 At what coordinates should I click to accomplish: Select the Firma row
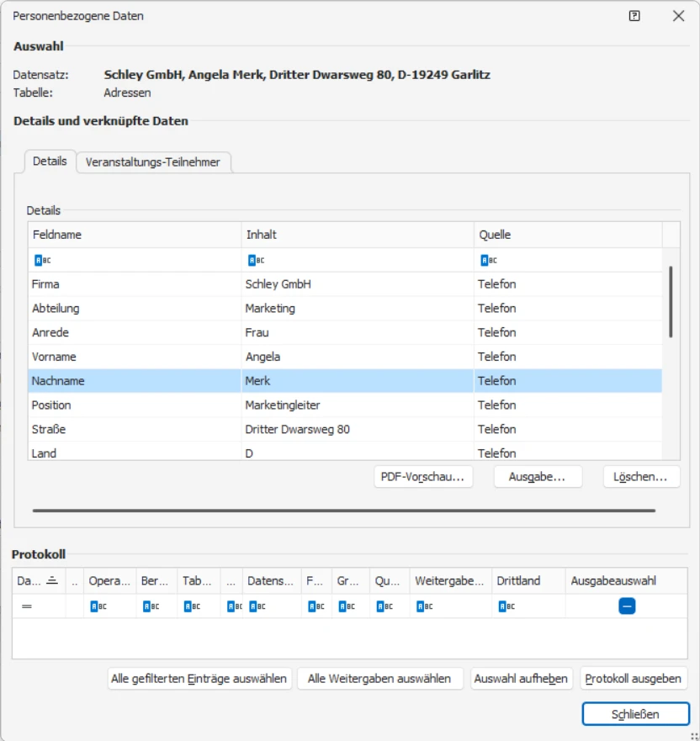pos(345,284)
